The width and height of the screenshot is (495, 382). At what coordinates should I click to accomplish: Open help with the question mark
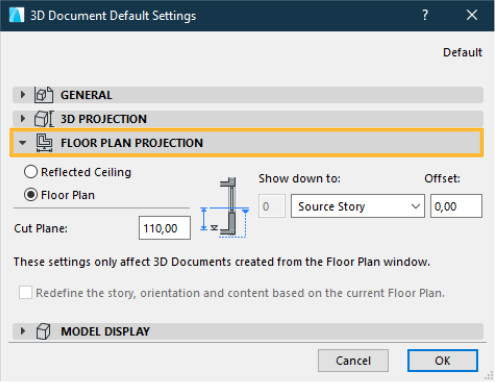click(x=425, y=15)
